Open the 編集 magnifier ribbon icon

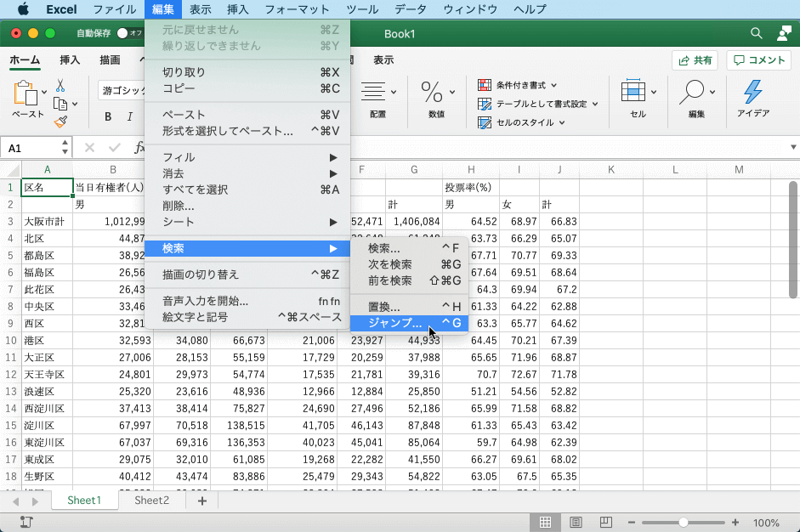(x=691, y=92)
